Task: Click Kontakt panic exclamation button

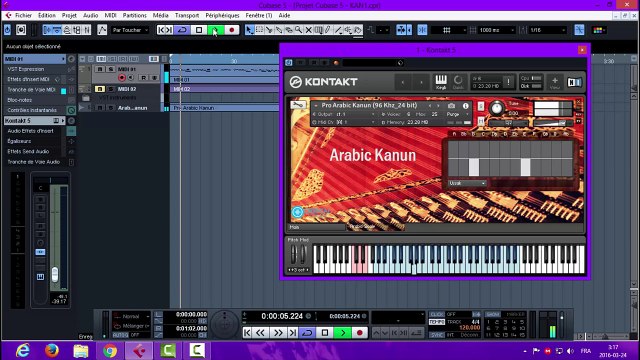Action: pos(508,82)
